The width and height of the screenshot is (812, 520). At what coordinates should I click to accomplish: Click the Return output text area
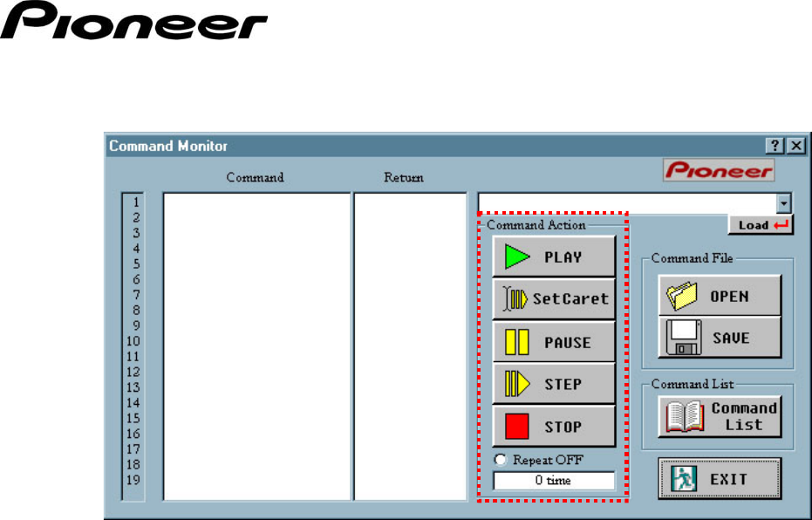click(410, 346)
